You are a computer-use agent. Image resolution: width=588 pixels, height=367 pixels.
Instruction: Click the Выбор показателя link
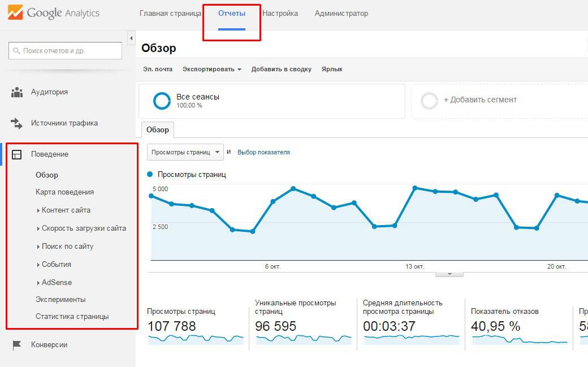(263, 152)
